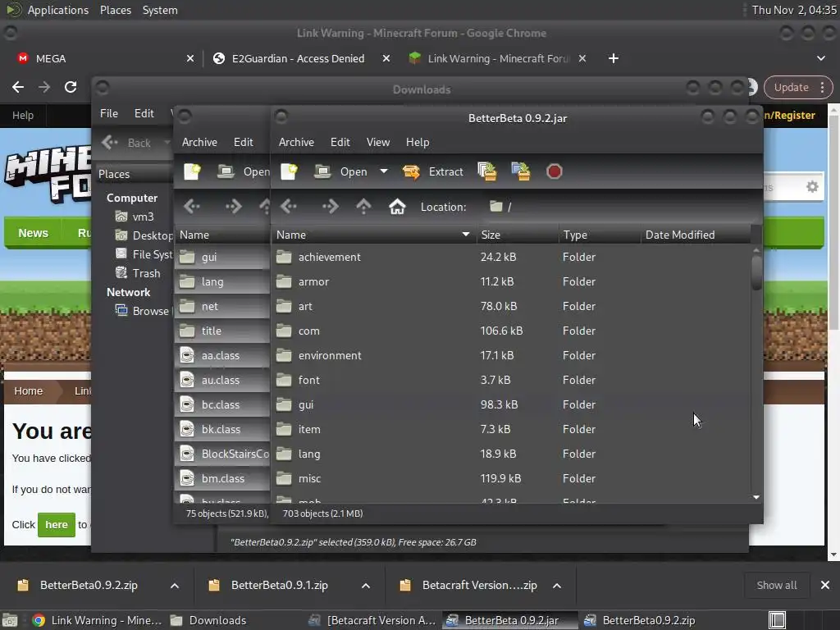The width and height of the screenshot is (840, 630).
Task: Select the art folder row
Action: pos(512,307)
